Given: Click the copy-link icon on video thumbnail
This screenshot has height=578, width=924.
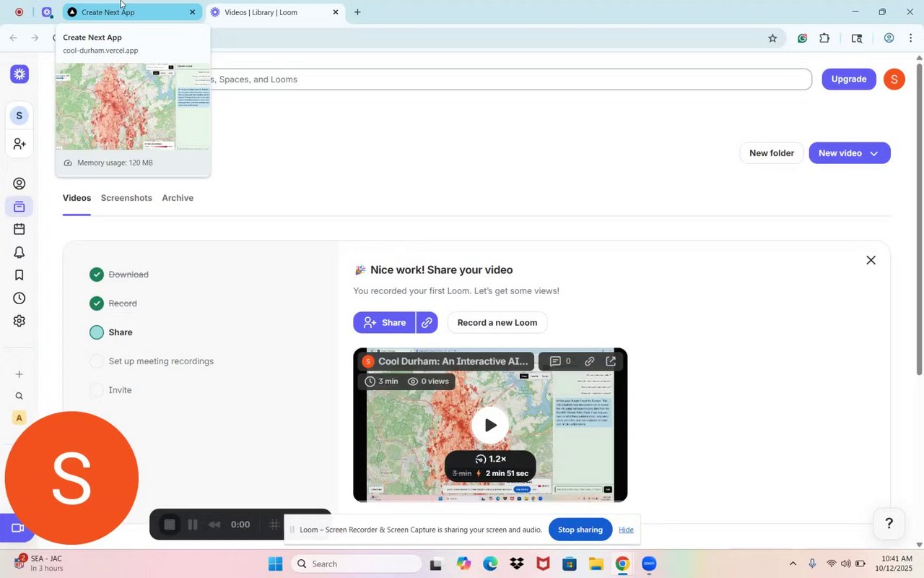Looking at the screenshot, I should click(x=590, y=361).
